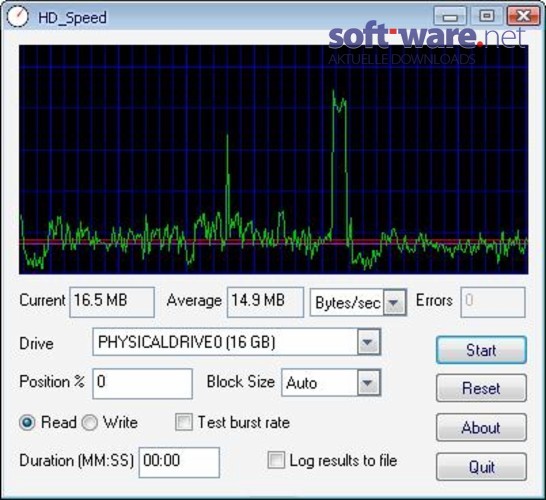Open the Bytes/sec unit dropdown

click(394, 303)
